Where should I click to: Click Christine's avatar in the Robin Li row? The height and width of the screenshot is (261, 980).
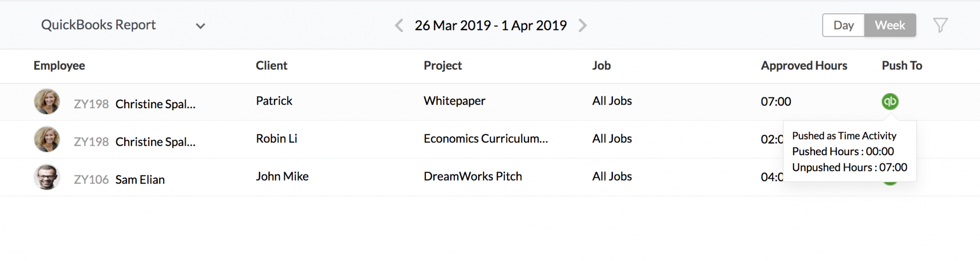(47, 139)
